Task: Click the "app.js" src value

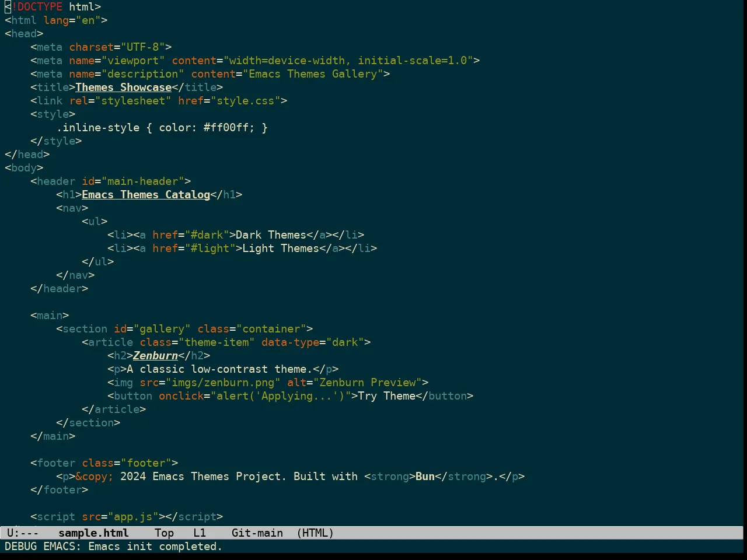Action: 133,516
